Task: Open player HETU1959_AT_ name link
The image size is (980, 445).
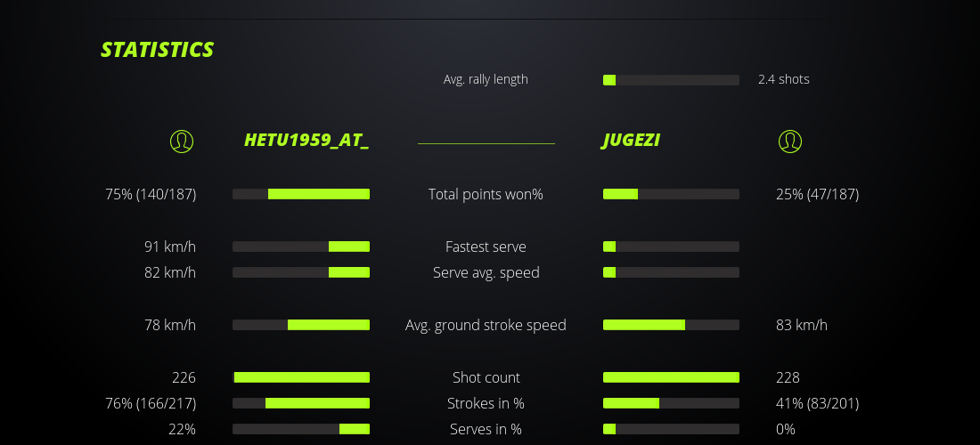Action: pyautogui.click(x=306, y=141)
